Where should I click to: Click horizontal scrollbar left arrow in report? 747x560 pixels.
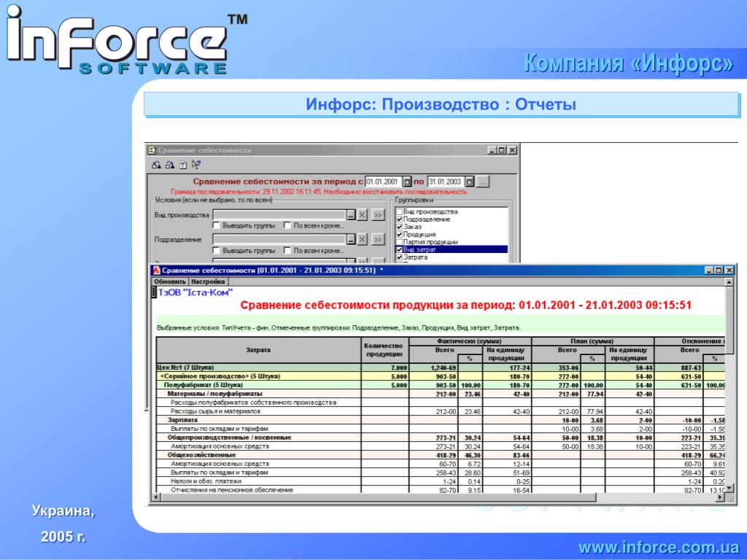pos(155,497)
